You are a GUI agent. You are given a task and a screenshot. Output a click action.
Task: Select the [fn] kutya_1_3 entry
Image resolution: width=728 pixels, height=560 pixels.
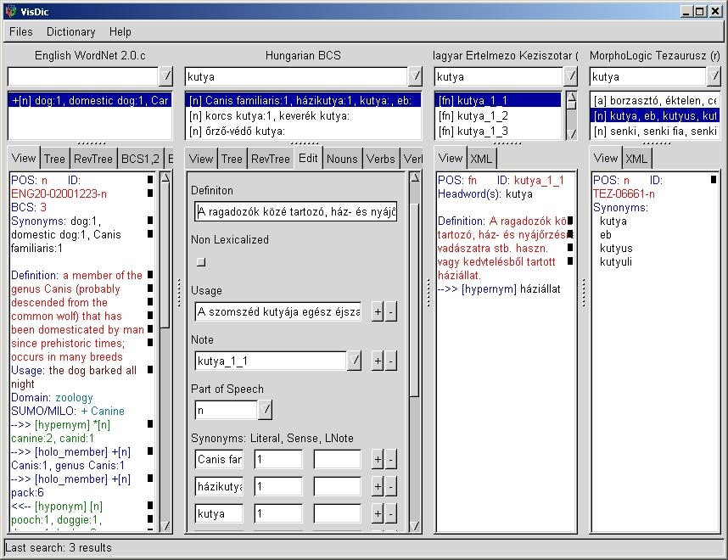[x=498, y=131]
